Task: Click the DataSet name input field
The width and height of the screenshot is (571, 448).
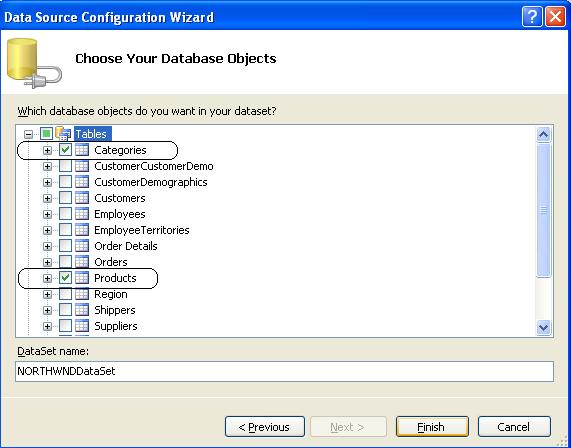Action: 284,372
